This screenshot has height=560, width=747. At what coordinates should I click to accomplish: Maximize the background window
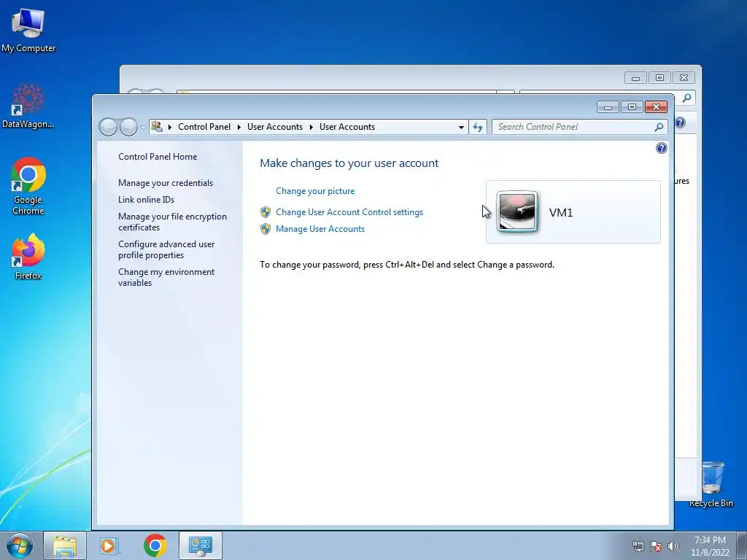click(659, 78)
